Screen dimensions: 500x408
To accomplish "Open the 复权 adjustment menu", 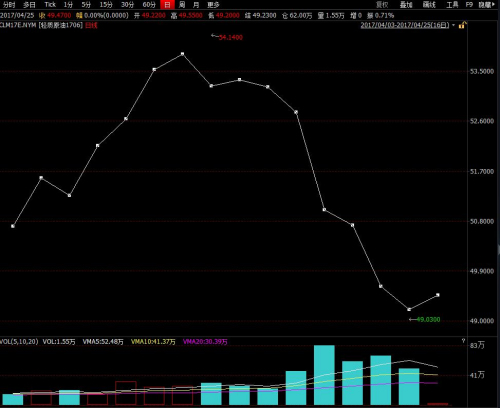I will point(382,5).
